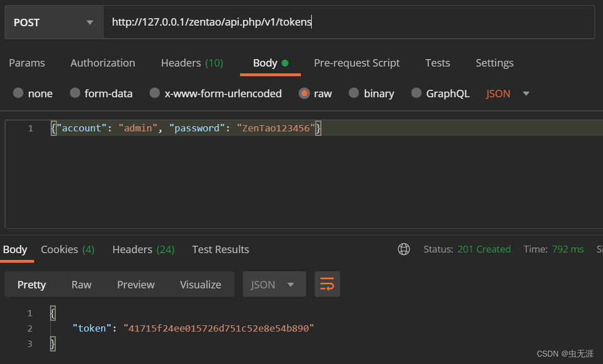
Task: Switch to the response Cookies (4) tab
Action: coord(68,250)
